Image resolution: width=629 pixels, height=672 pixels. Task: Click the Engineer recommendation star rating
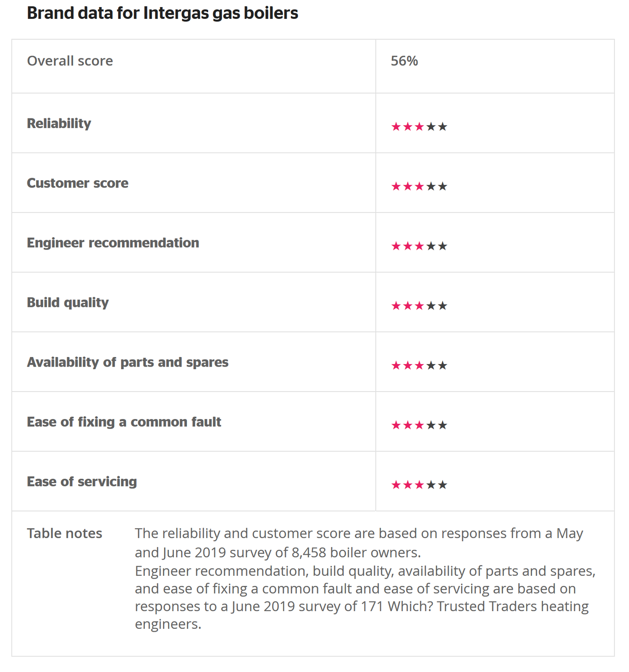click(419, 246)
